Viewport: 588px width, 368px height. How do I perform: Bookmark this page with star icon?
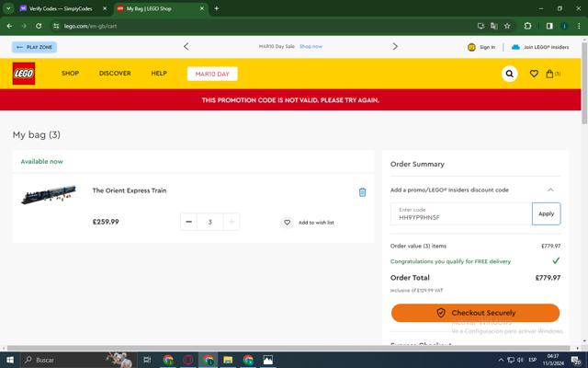coord(507,26)
